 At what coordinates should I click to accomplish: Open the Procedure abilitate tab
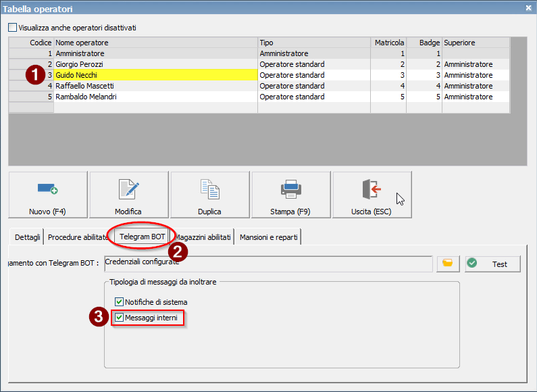click(x=78, y=237)
